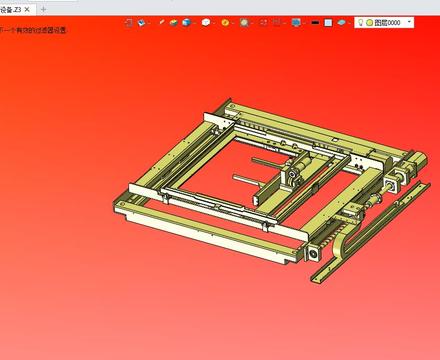This screenshot has height=360, width=440.
Task: Click the black line color swatch
Action: (315, 23)
